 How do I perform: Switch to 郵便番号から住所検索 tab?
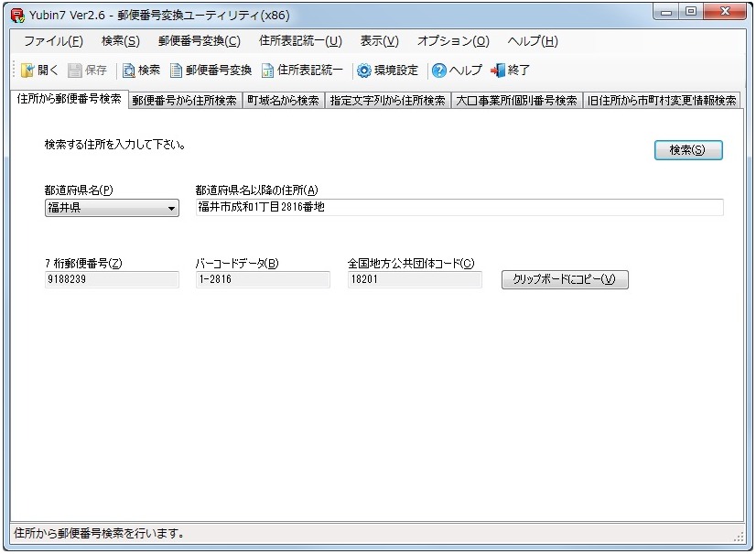184,101
